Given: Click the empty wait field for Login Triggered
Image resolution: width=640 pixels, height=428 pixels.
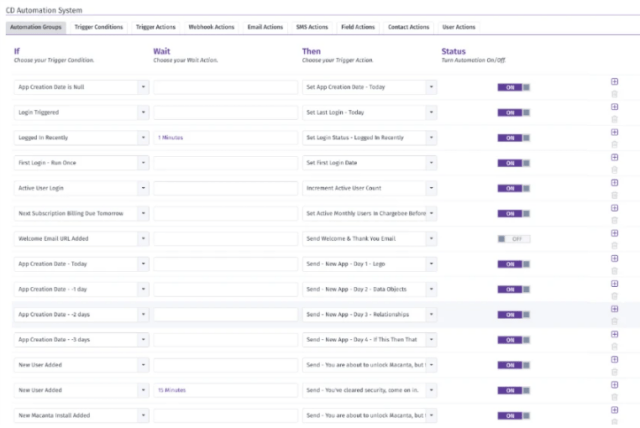Looking at the screenshot, I should (225, 112).
